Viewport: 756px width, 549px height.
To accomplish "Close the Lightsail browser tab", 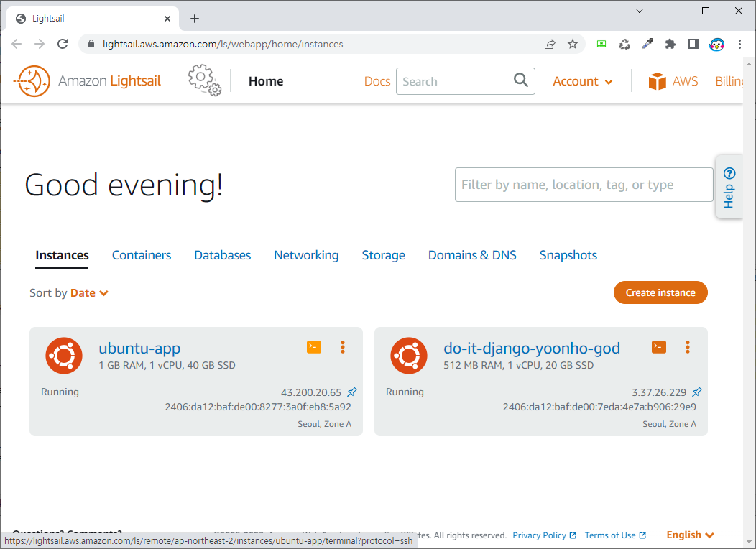I will pos(167,19).
